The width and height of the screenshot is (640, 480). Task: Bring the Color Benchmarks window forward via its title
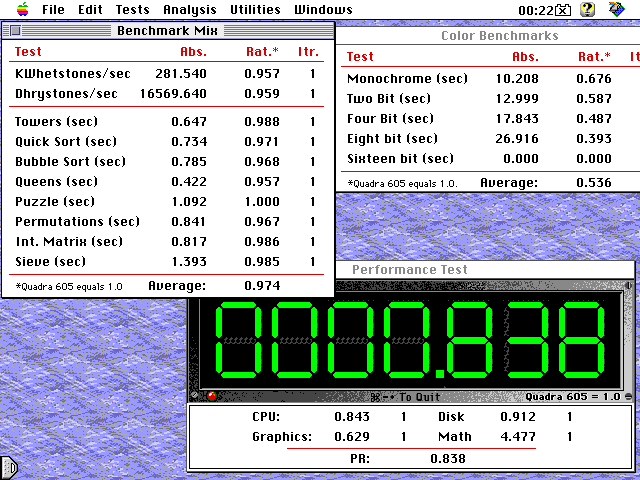click(x=500, y=36)
